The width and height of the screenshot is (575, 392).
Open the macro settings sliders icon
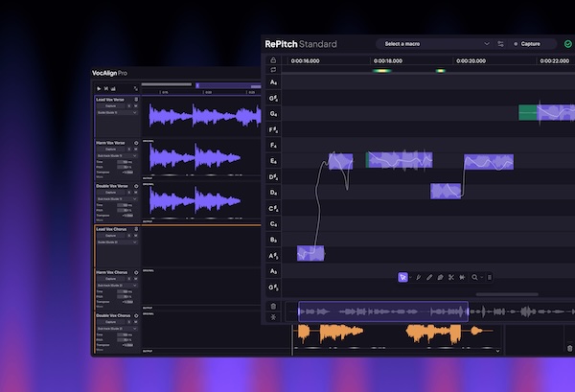point(500,44)
